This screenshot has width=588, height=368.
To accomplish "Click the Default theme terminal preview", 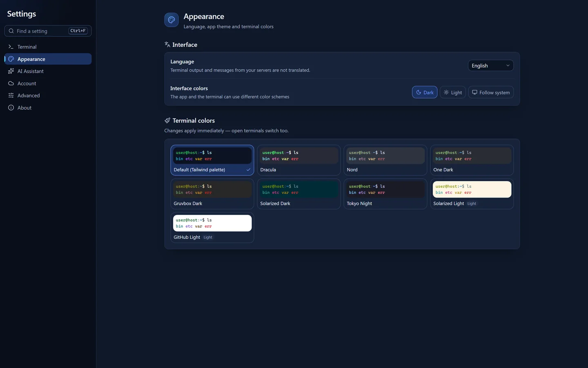I will tap(212, 156).
